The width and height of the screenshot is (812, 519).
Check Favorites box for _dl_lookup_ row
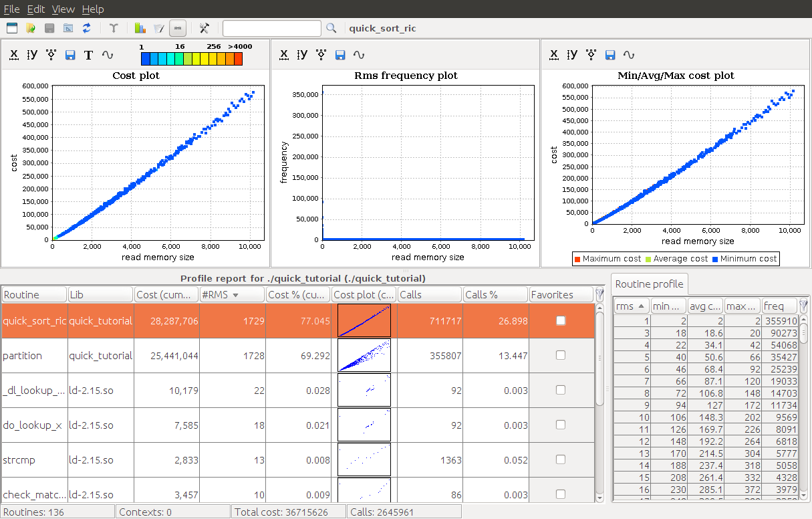coord(561,390)
